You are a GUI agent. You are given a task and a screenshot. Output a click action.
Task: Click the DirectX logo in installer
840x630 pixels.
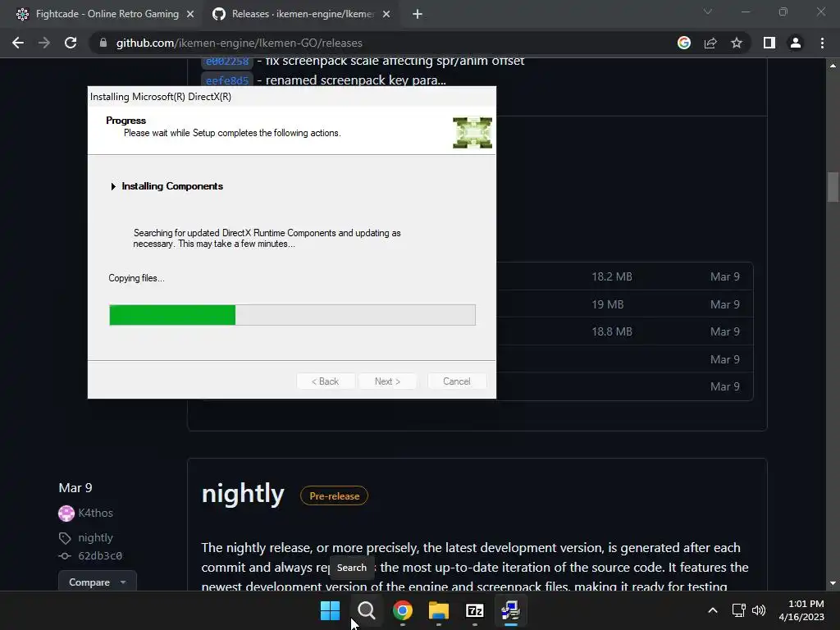(x=472, y=132)
